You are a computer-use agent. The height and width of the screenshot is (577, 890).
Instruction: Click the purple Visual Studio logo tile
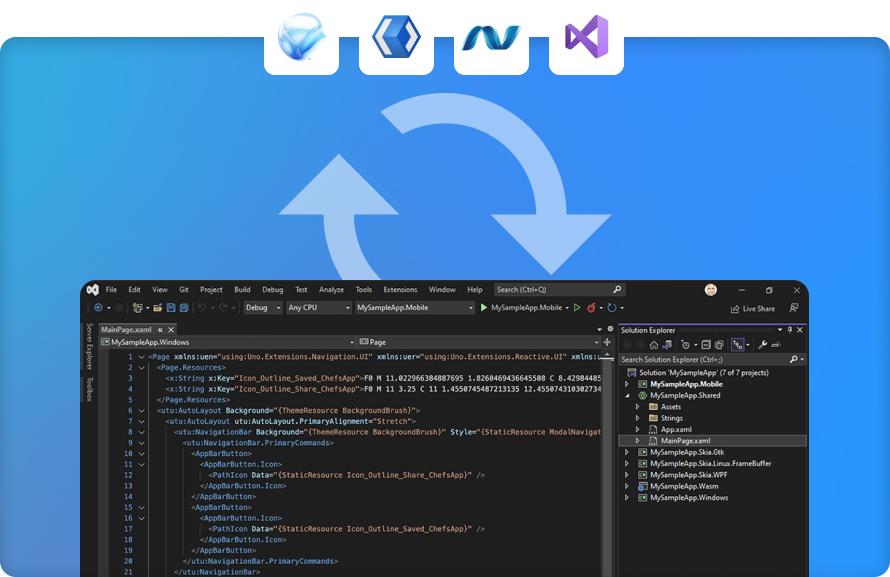(x=586, y=39)
